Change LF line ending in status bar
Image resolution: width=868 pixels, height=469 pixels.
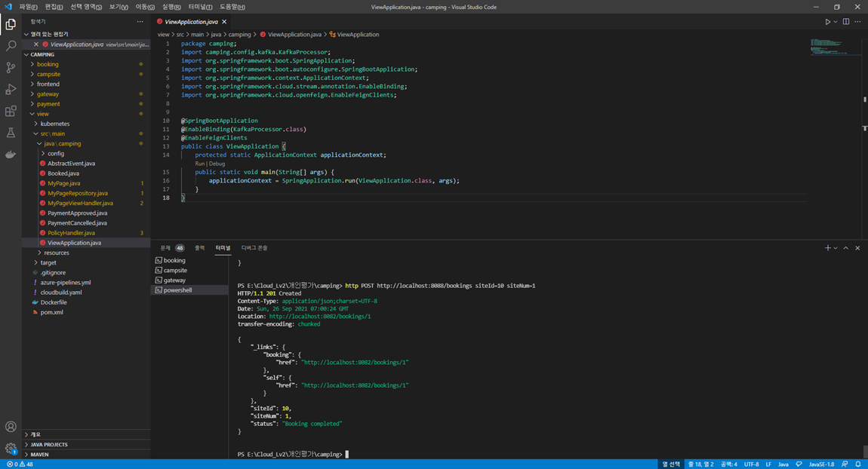click(768, 464)
